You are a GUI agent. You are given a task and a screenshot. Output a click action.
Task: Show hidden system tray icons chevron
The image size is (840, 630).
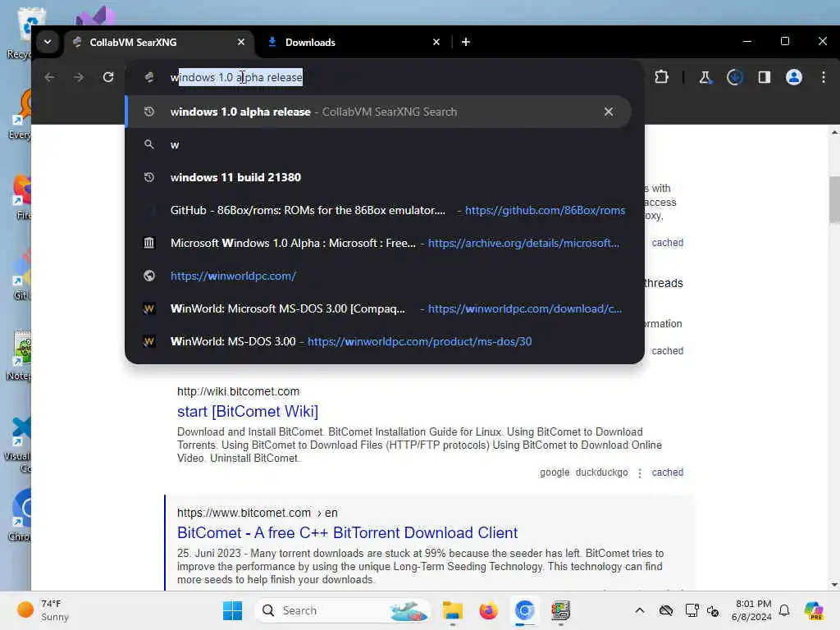[640, 610]
